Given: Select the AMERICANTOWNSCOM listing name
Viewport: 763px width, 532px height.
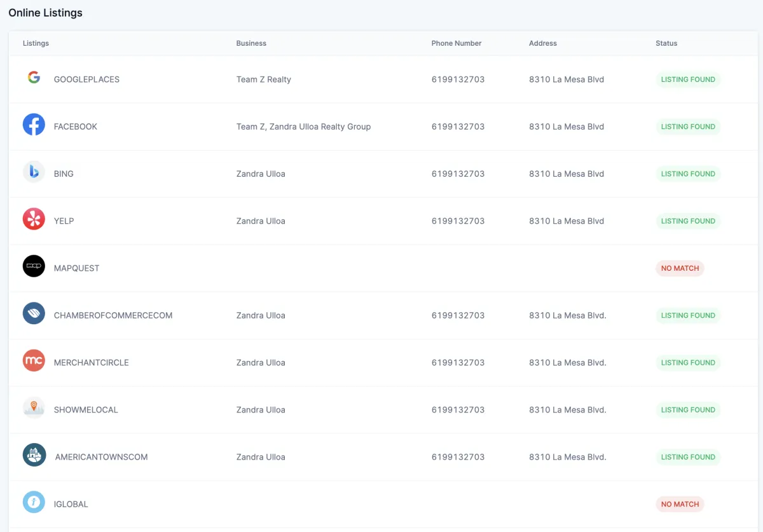Looking at the screenshot, I should [x=102, y=457].
